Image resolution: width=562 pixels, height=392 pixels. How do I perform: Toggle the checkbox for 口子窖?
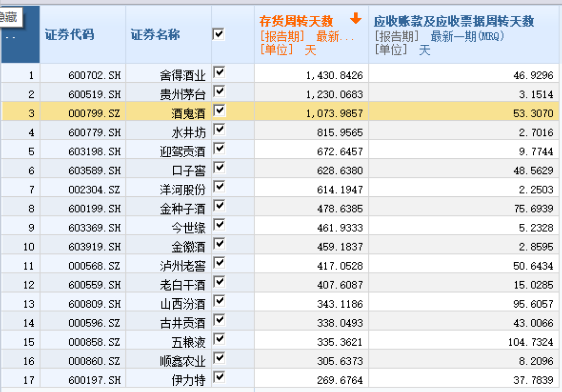219,168
